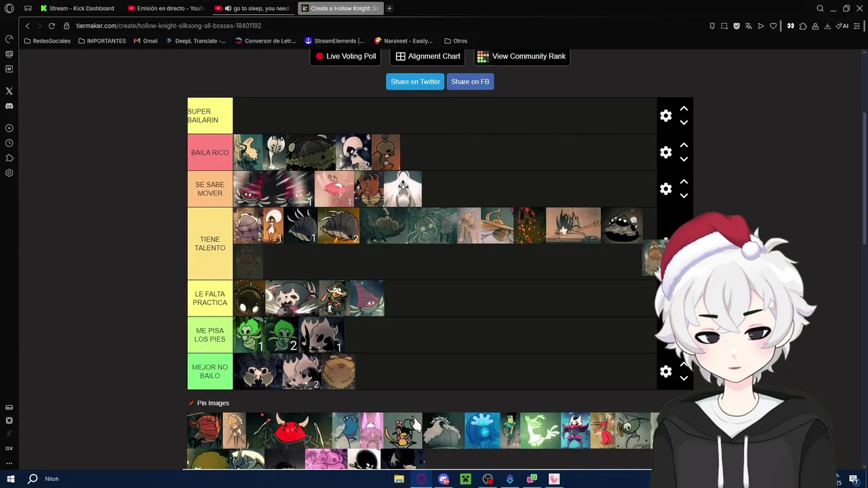Select glowing-eyed dark boss in LE FALTA PRACTICA
The height and width of the screenshot is (488, 868).
pyautogui.click(x=249, y=298)
